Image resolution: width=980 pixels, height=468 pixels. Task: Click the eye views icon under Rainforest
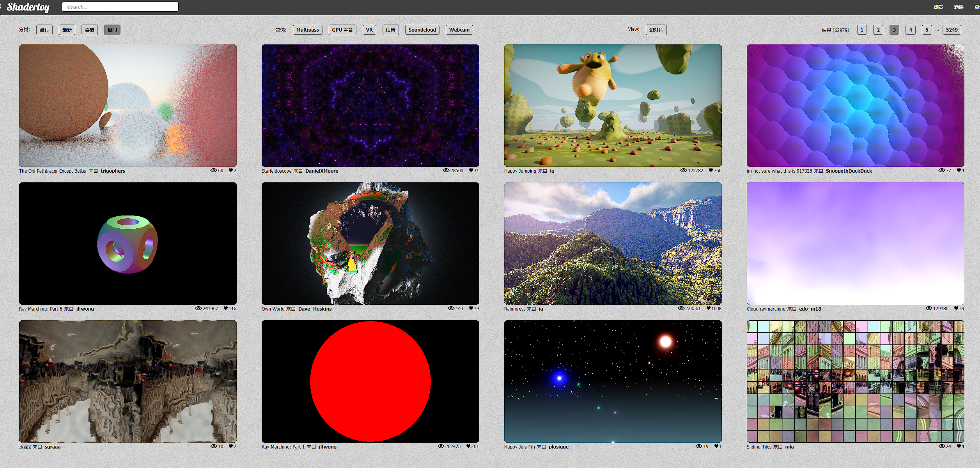tap(681, 309)
